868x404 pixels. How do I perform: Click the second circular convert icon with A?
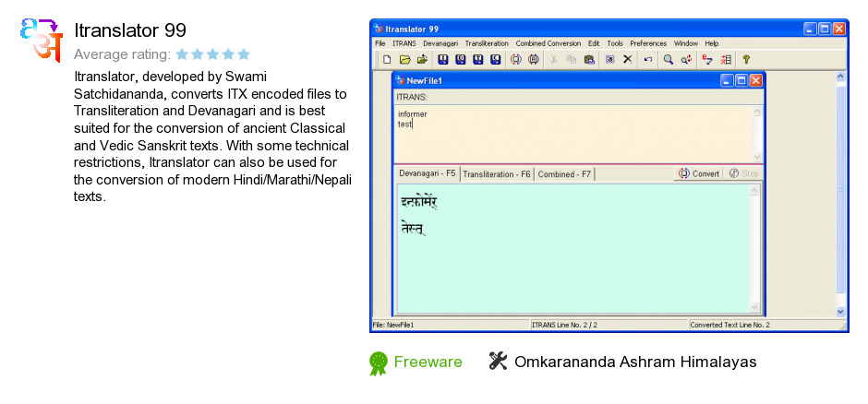[x=534, y=59]
